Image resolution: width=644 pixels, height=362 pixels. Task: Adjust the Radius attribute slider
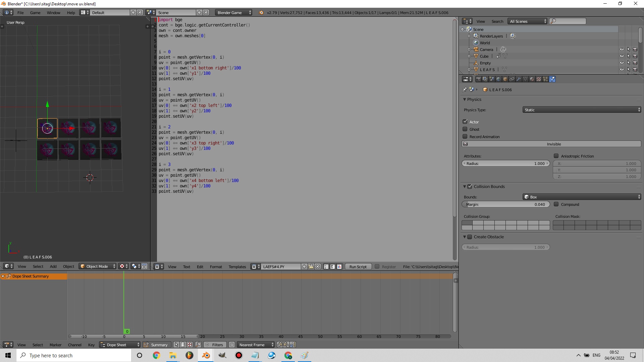pos(506,163)
